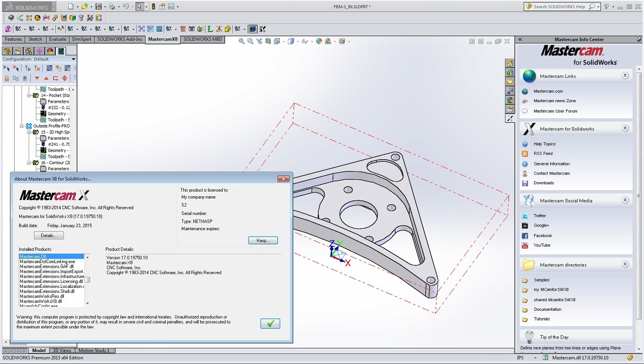The width and height of the screenshot is (644, 364).
Task: Open the SOLIDWORKS MBD tab
Action: [x=202, y=39]
